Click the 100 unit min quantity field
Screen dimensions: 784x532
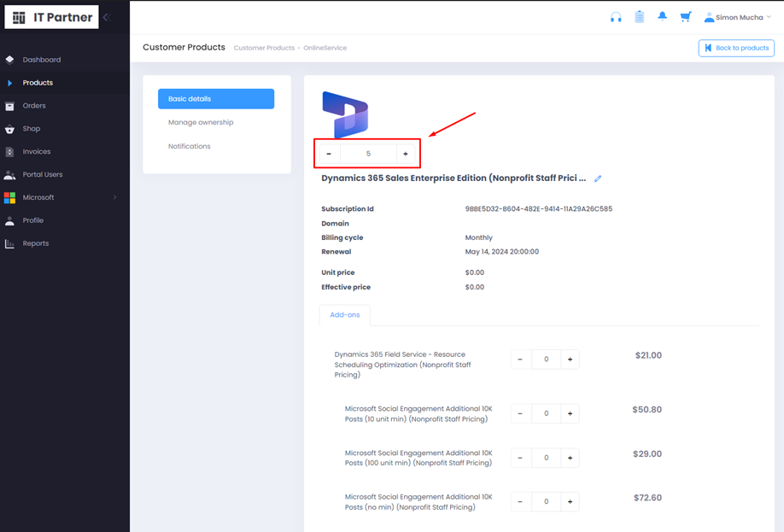pyautogui.click(x=546, y=458)
